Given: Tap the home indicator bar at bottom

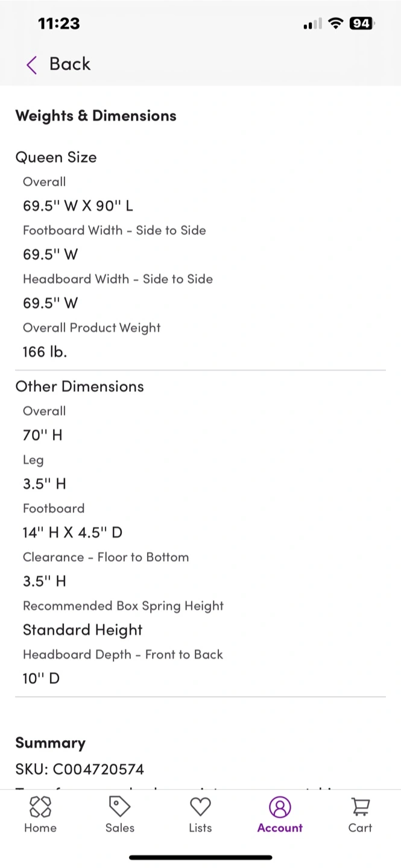Looking at the screenshot, I should [x=200, y=857].
